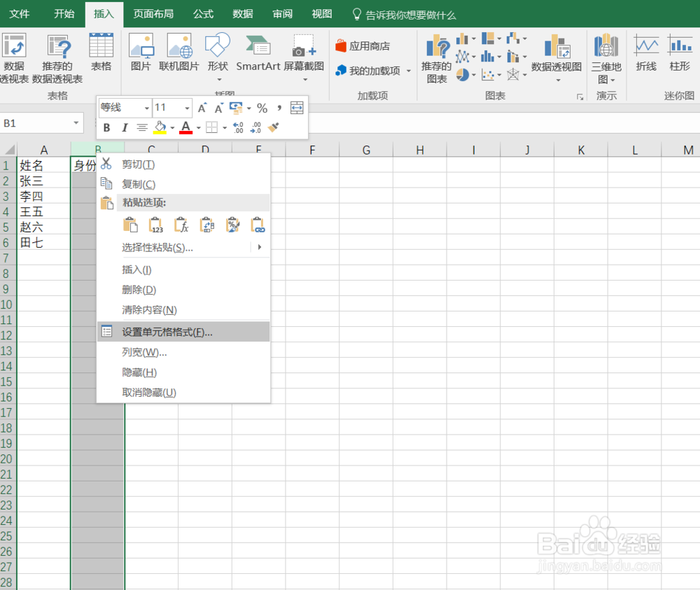Expand font color dropdown arrow
The image size is (700, 590).
click(x=198, y=128)
